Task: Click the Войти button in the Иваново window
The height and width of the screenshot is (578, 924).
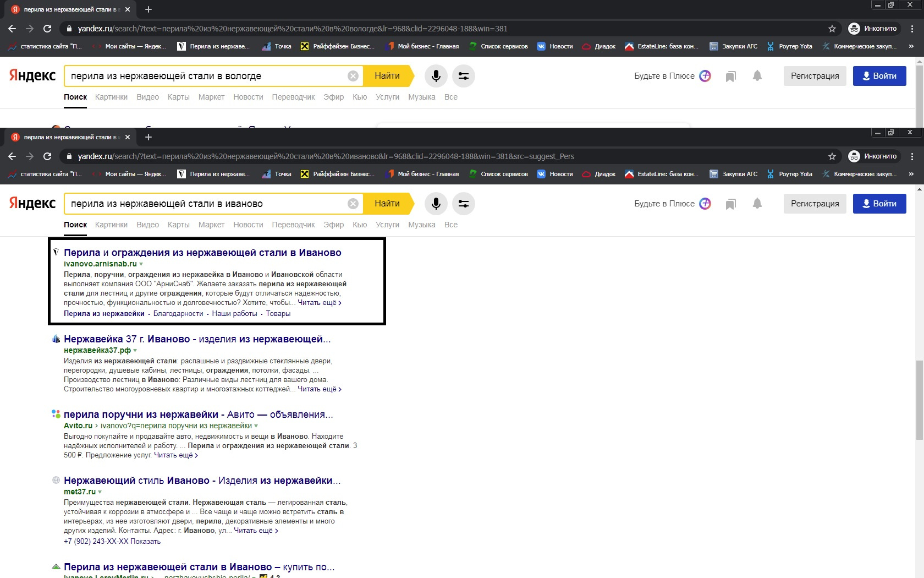Action: coord(879,204)
